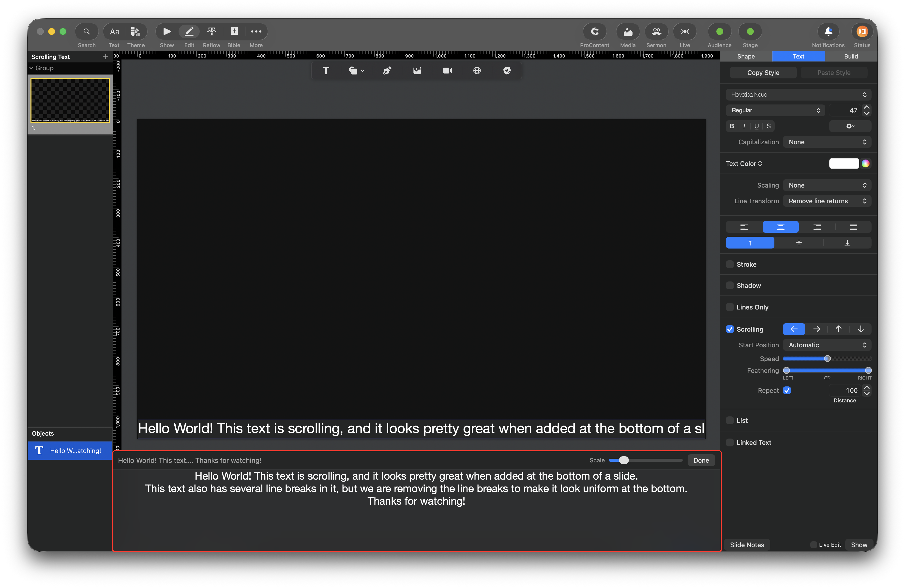Open the Helvetica Neue font dropdown
The height and width of the screenshot is (588, 905).
click(799, 95)
